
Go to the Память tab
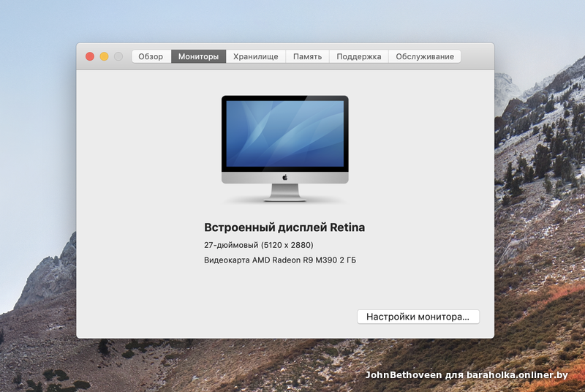point(307,56)
